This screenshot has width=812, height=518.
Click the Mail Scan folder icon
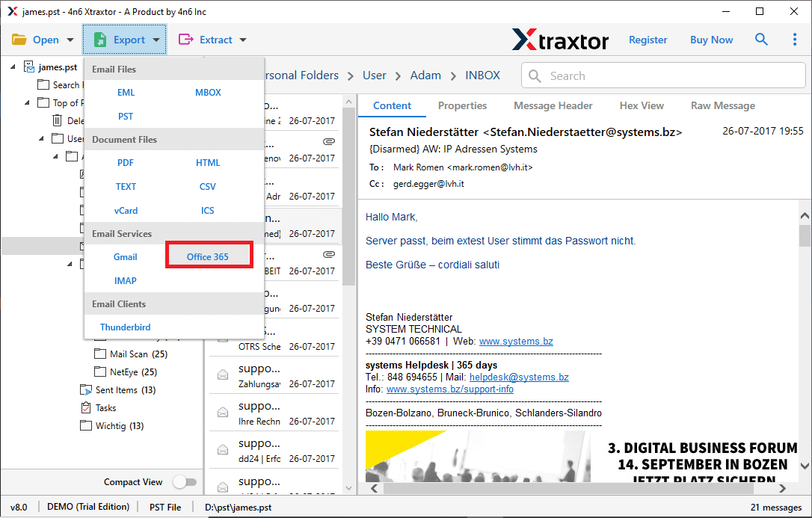coord(100,354)
